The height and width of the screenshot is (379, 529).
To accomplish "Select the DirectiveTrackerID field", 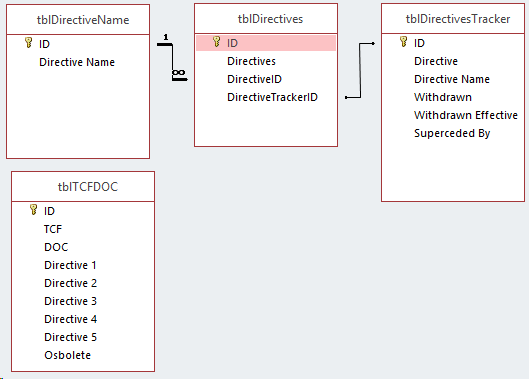I will tap(272, 97).
